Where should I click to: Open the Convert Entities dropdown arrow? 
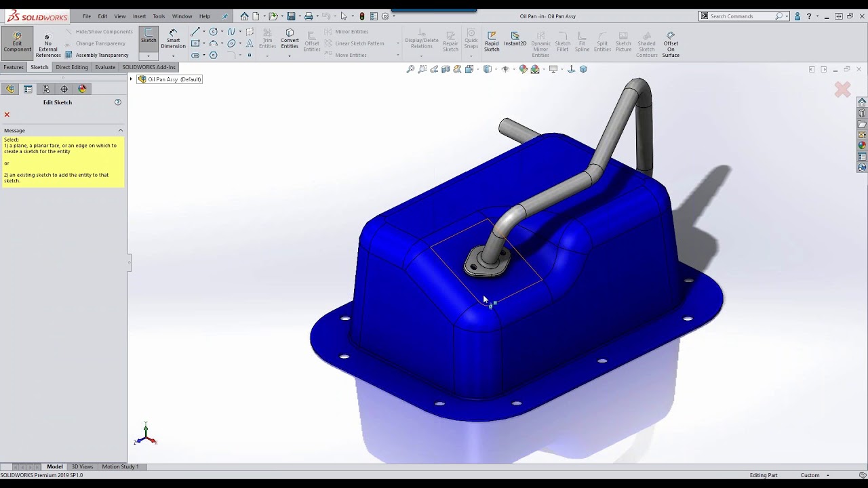tap(290, 56)
